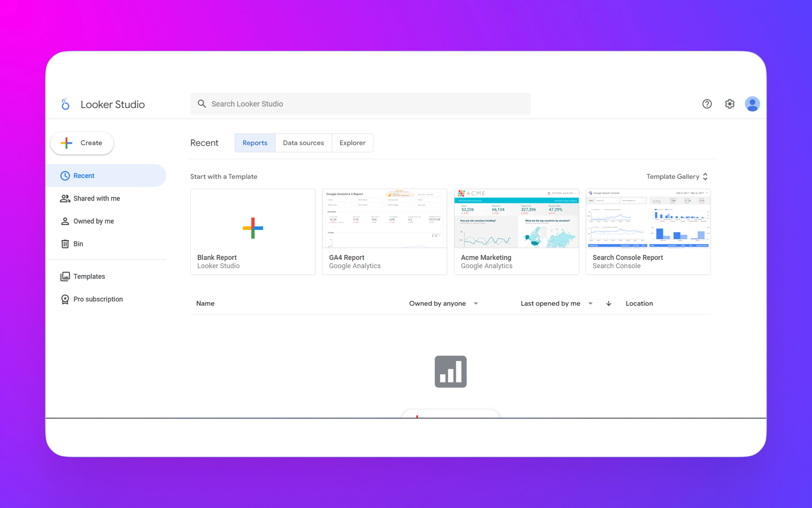Click the Looker Studio logo icon
Image resolution: width=812 pixels, height=508 pixels.
[x=65, y=104]
